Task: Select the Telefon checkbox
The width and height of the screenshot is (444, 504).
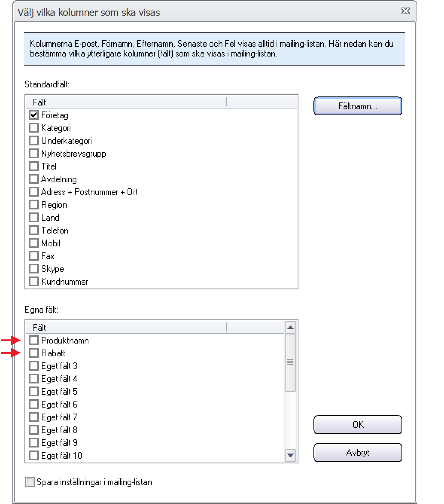Action: point(34,230)
